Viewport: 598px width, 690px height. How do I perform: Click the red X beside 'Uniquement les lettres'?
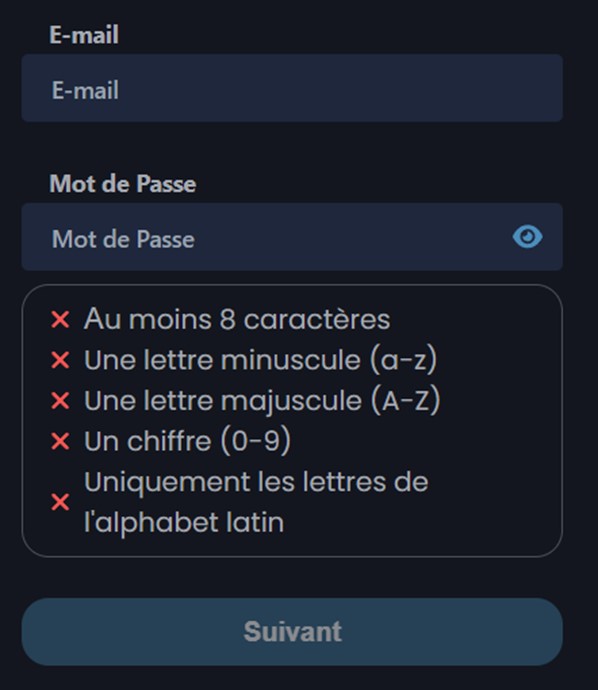click(60, 502)
